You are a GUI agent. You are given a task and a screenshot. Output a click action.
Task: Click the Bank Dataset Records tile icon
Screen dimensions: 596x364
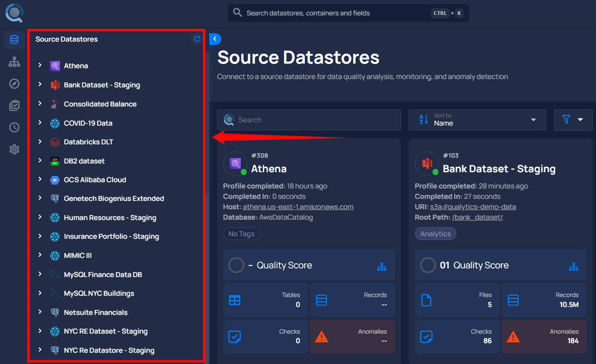(x=513, y=300)
